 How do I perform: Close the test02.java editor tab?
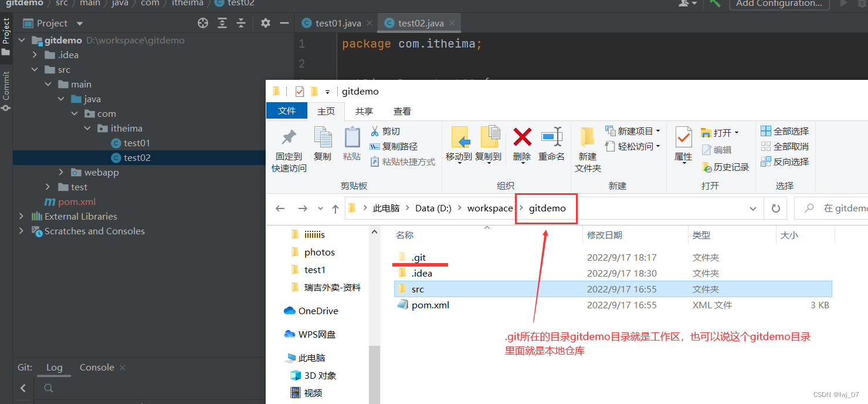(452, 23)
